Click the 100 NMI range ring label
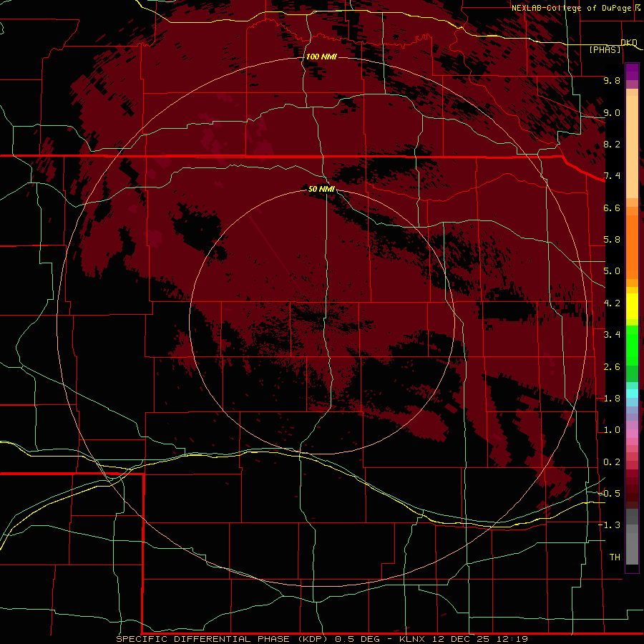Viewport: 644px width, 644px height. click(321, 57)
